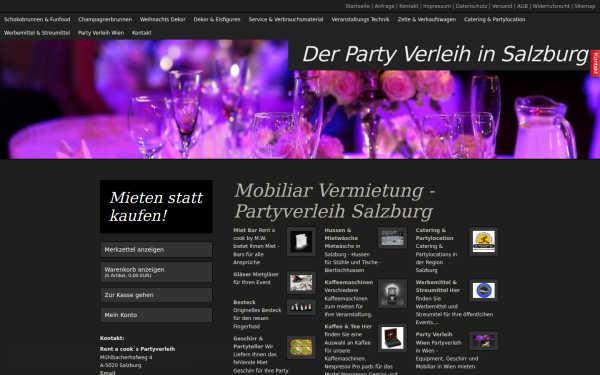Open Veranstaltungs Technik menu item
Image resolution: width=600 pixels, height=375 pixels.
click(360, 20)
